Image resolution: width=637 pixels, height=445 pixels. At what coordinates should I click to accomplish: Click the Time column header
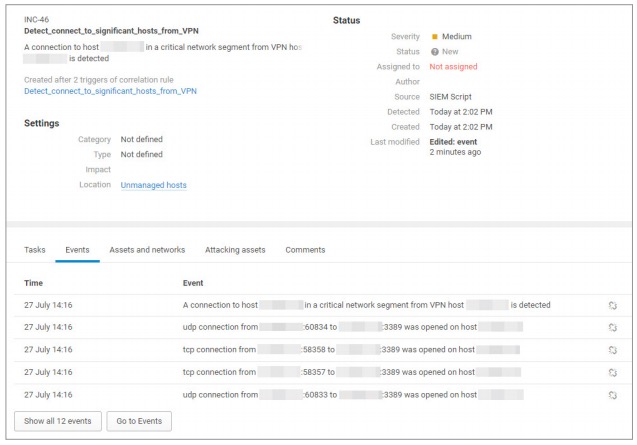click(x=34, y=283)
